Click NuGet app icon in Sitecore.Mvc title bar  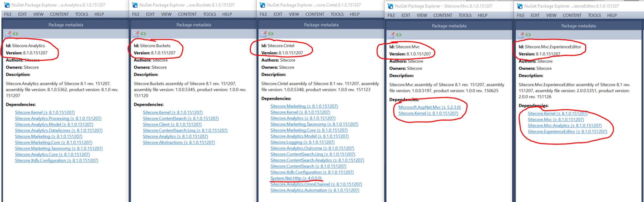coord(390,6)
